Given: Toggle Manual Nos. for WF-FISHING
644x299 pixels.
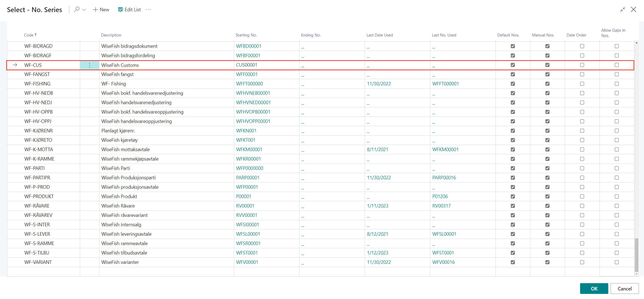Looking at the screenshot, I should pyautogui.click(x=547, y=84).
